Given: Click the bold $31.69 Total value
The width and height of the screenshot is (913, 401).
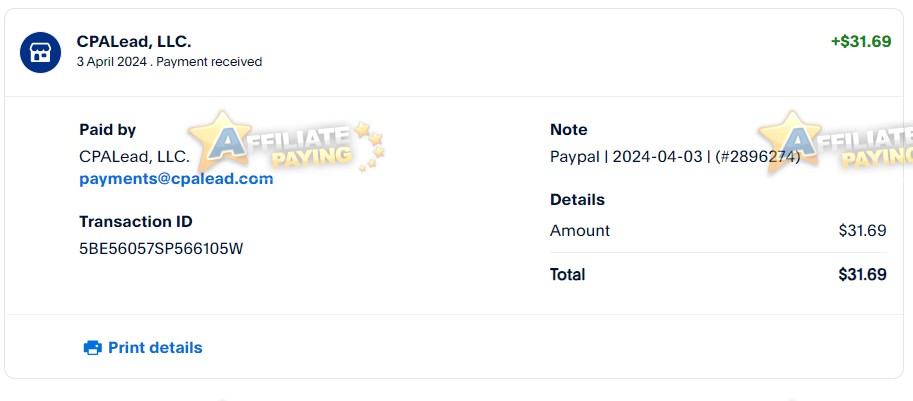Looking at the screenshot, I should pyautogui.click(x=862, y=275).
